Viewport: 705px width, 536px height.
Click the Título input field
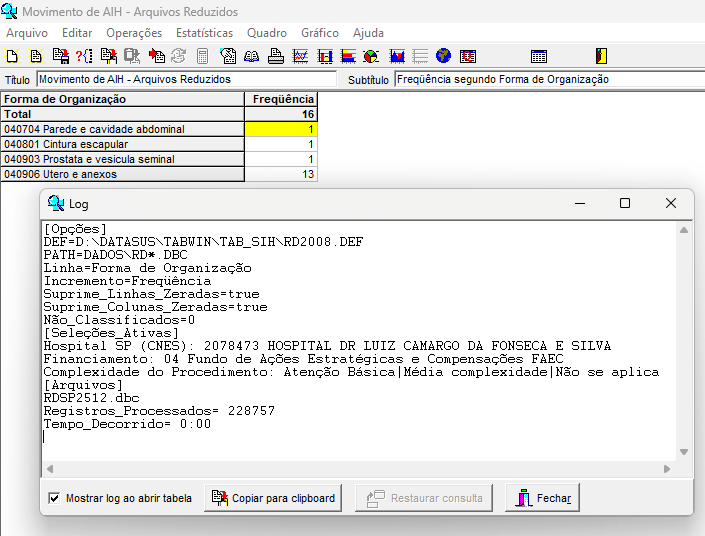(187, 79)
